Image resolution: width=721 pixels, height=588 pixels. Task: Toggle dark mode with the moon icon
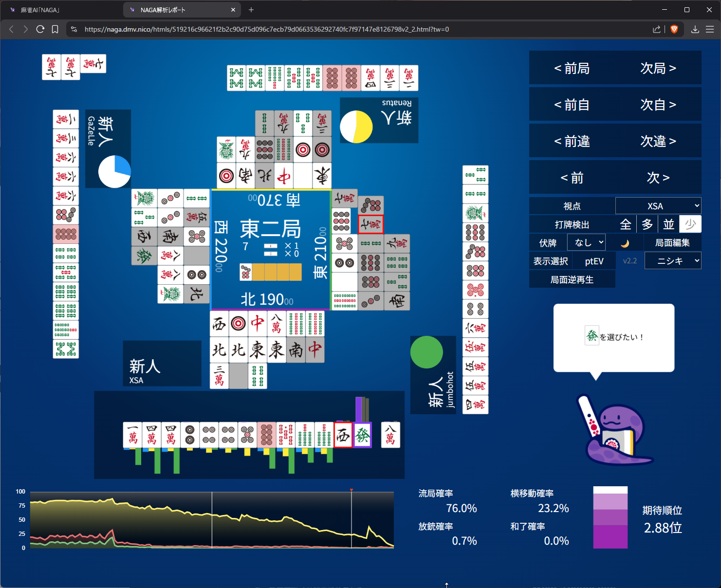625,243
